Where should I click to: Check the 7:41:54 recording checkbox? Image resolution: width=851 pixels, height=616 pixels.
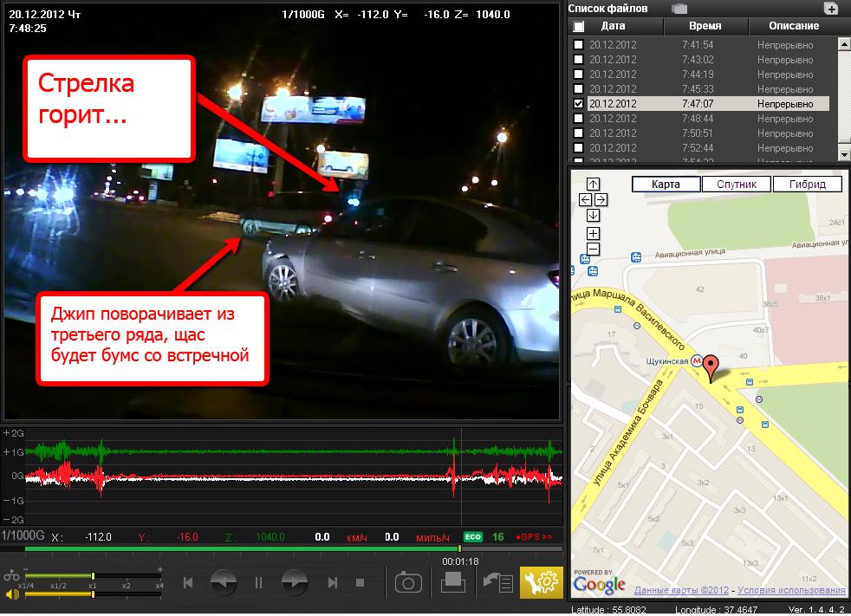(x=578, y=45)
